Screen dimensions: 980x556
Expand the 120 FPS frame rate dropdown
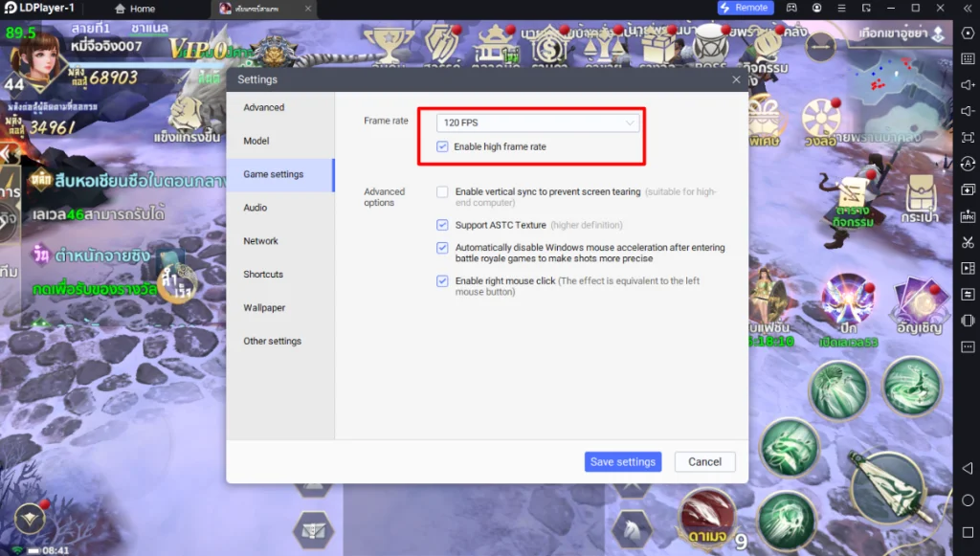click(x=538, y=122)
